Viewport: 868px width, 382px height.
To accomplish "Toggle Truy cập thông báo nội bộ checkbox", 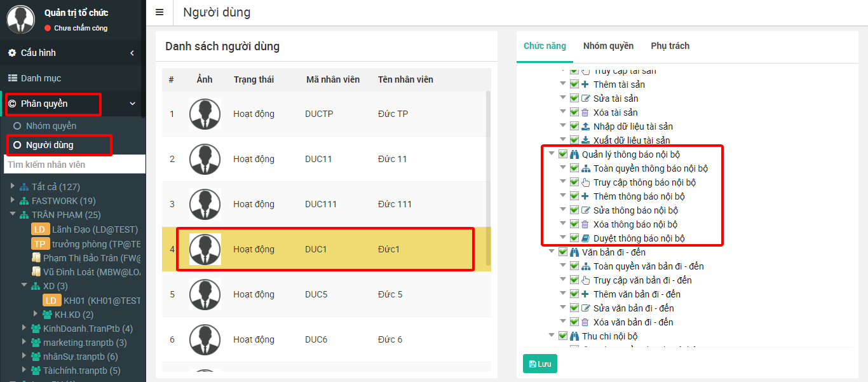I will [574, 182].
